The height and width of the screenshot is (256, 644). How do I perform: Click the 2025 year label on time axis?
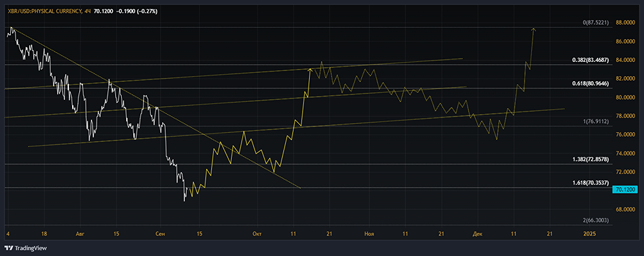[589, 234]
